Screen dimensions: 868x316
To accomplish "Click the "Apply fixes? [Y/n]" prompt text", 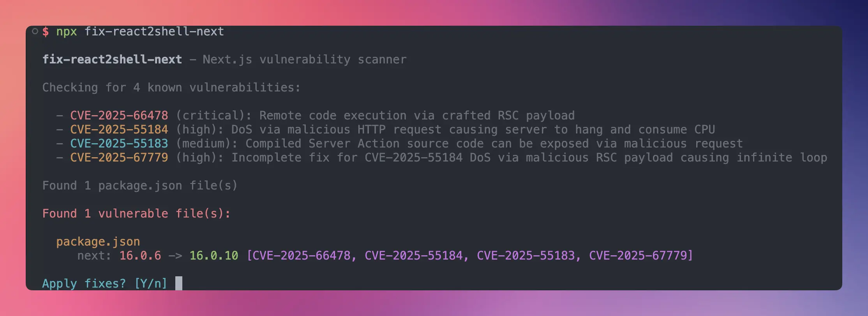I will point(104,284).
